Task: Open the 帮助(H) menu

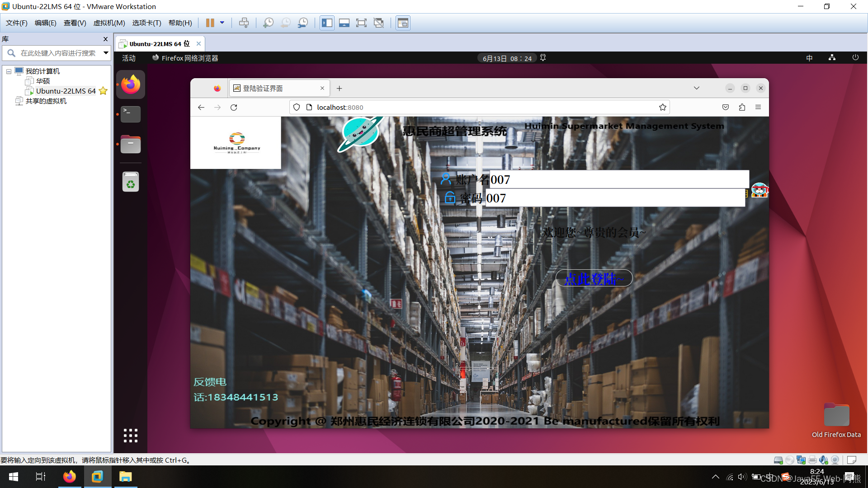Action: 180,23
